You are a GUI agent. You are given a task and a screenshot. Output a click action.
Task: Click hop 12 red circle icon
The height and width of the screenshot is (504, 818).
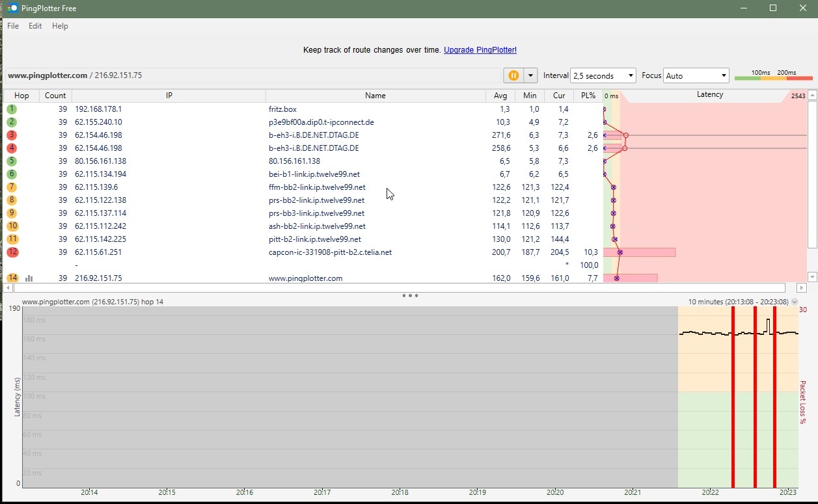point(12,252)
